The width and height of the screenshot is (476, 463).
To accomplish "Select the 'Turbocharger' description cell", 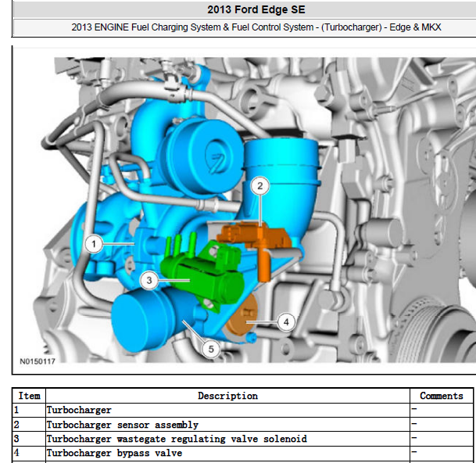I will coord(227,410).
